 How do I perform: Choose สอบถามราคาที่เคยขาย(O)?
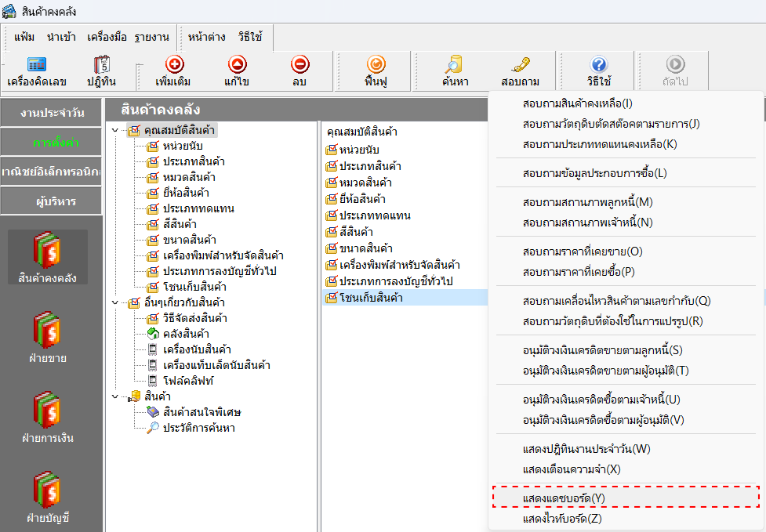[626, 252]
